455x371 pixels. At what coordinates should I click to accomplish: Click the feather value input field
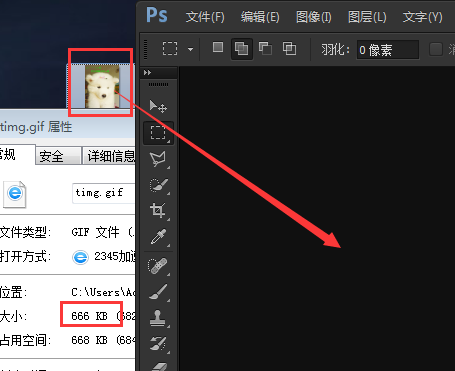[388, 50]
